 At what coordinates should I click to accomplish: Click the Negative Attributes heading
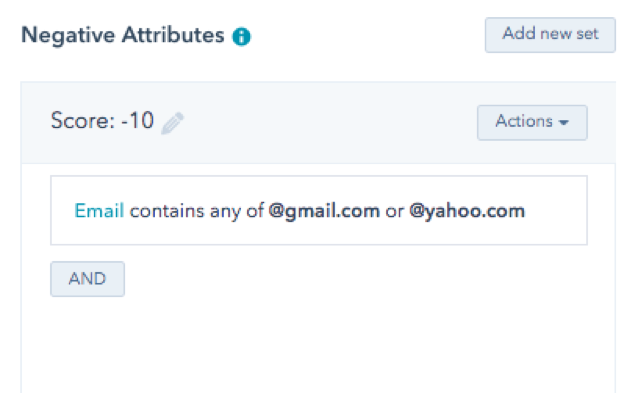pos(123,35)
